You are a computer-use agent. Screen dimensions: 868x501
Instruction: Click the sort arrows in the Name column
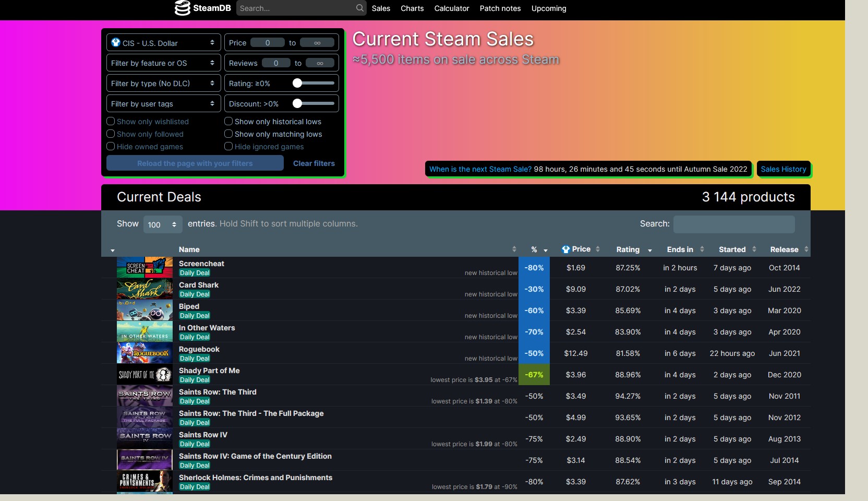pos(514,249)
